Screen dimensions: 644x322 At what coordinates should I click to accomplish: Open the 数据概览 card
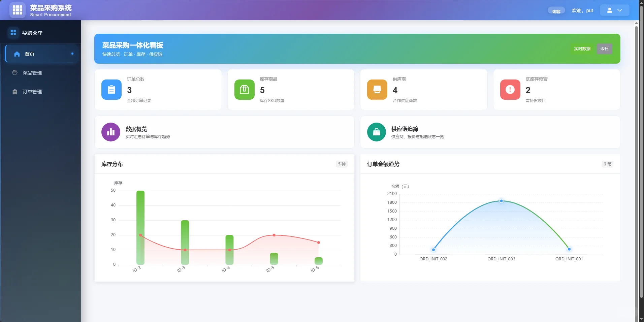coord(224,132)
